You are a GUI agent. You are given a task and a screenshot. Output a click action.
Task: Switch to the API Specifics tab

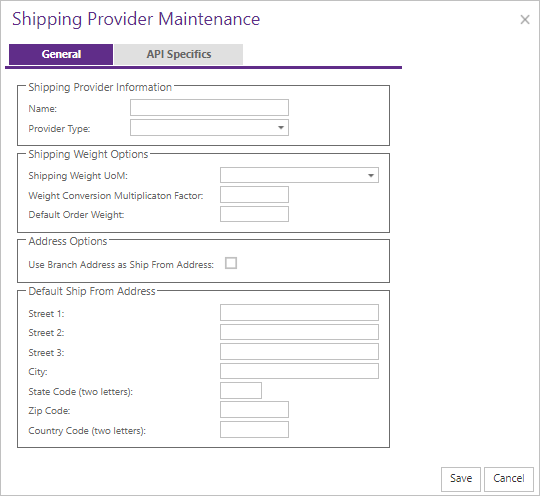pos(178,54)
